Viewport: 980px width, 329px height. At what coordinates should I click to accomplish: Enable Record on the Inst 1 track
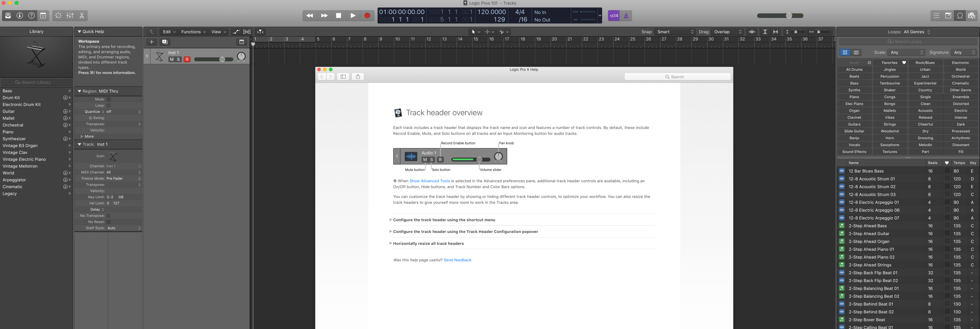click(187, 59)
